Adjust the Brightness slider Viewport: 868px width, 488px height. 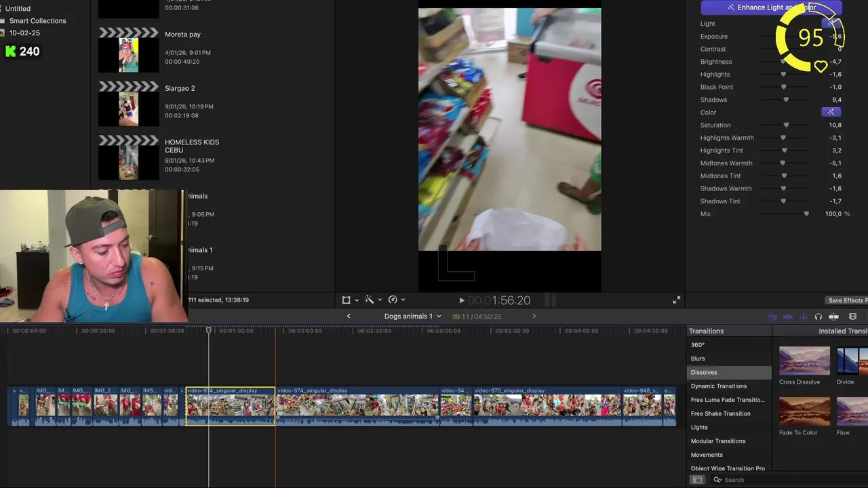point(784,62)
